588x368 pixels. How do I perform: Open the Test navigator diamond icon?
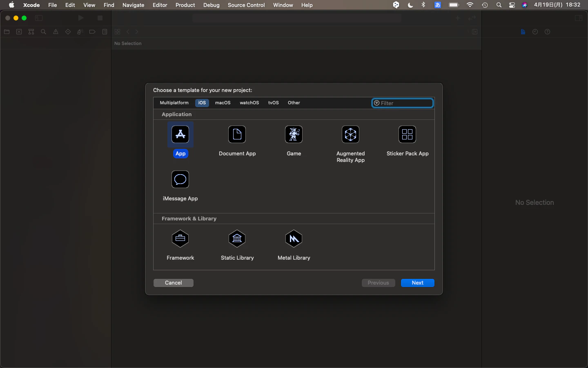(68, 32)
